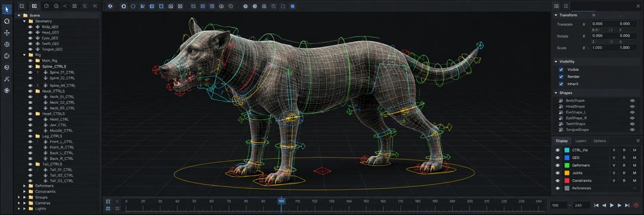Open the dropdown beside current frame 100
Screen dimensions: 644x215
point(570,205)
